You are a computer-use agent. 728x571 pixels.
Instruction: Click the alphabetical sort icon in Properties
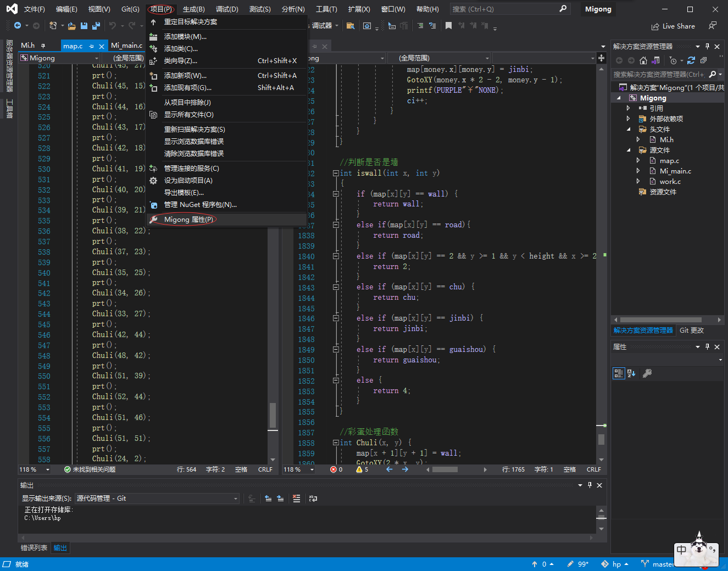pyautogui.click(x=631, y=373)
